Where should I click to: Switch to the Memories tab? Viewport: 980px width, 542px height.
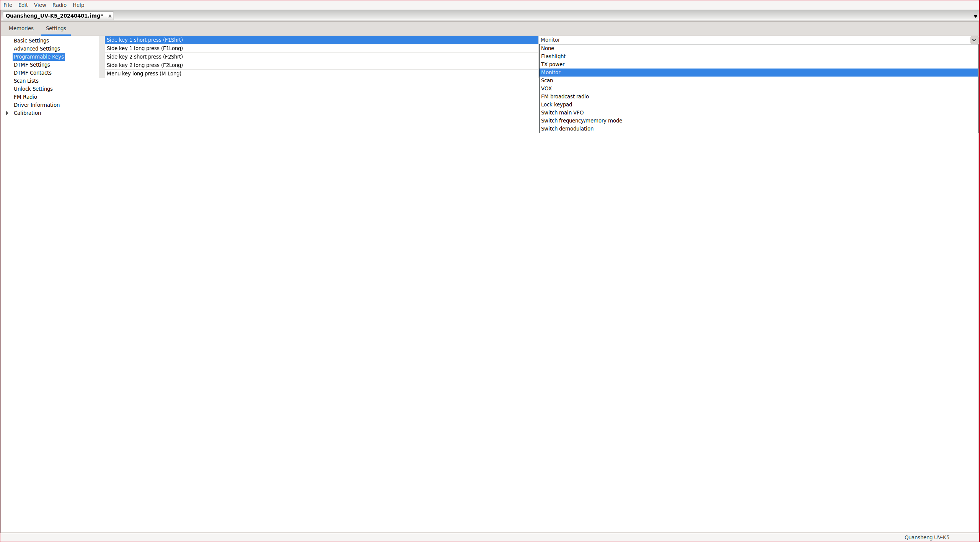pos(21,28)
